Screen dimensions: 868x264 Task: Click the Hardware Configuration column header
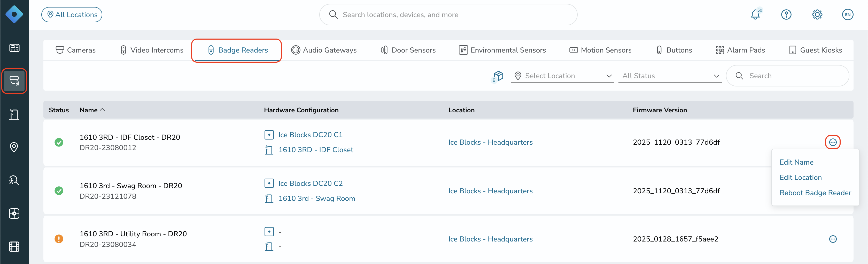click(x=301, y=110)
